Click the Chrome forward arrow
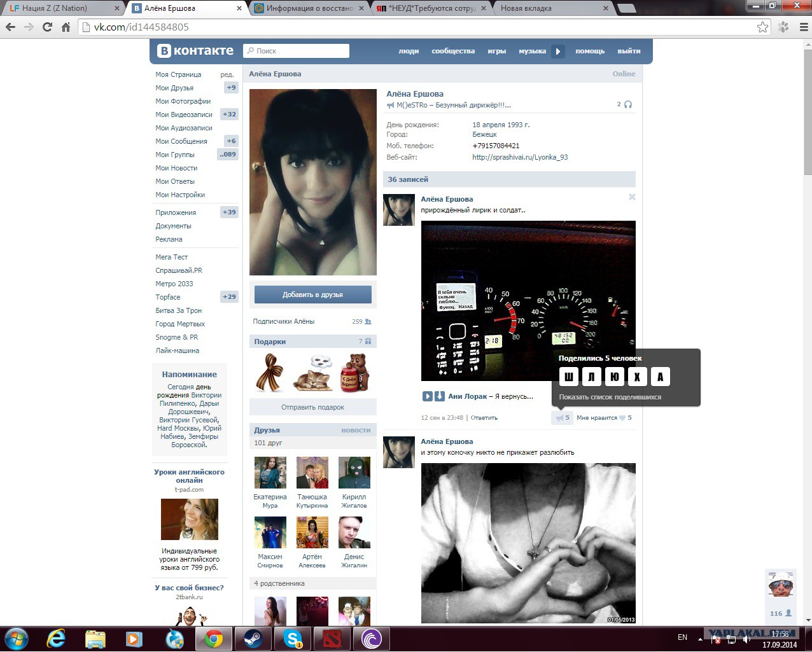Image resolution: width=812 pixels, height=652 pixels. pos(29,27)
